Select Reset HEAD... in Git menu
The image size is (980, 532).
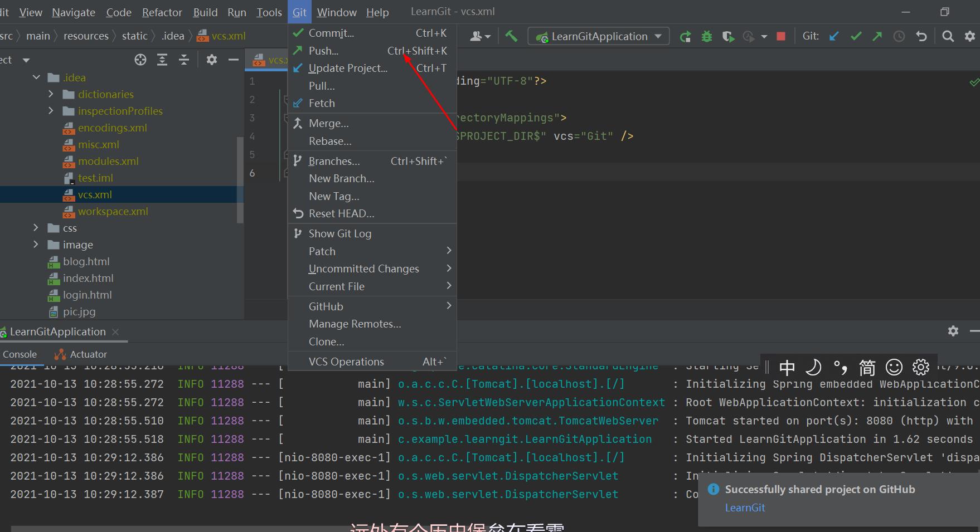tap(372, 213)
